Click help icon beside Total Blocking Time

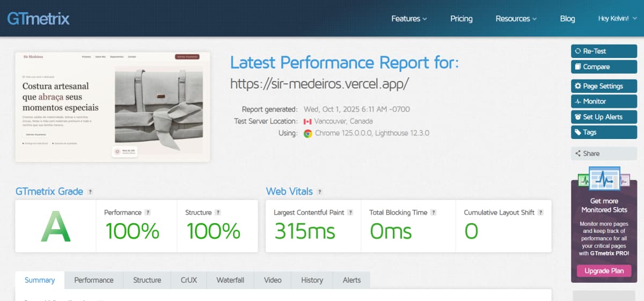(434, 212)
